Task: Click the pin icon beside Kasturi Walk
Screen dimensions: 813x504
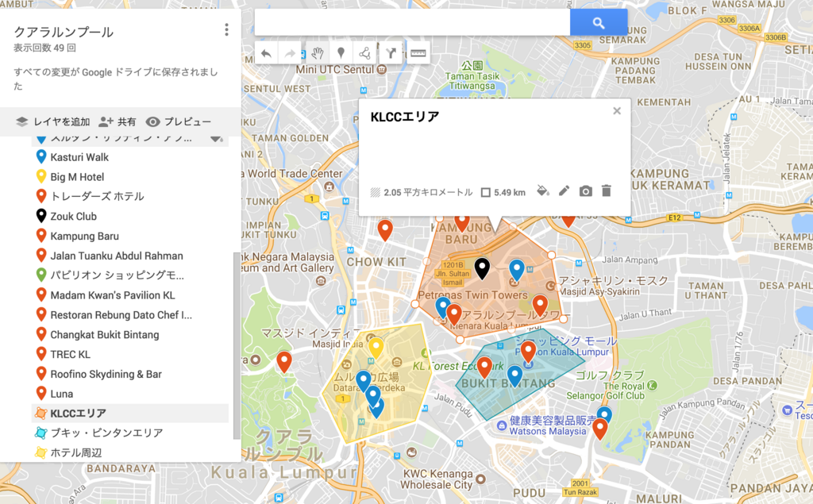Action: click(x=41, y=156)
